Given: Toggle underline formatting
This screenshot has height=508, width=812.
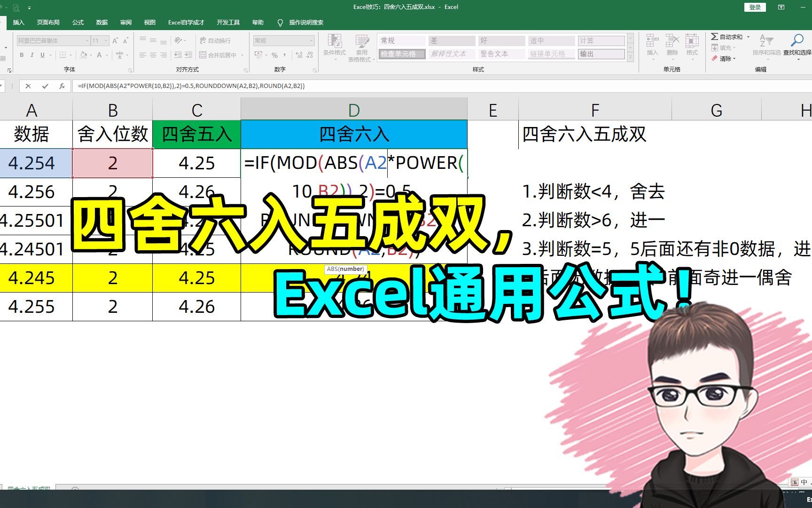Looking at the screenshot, I should (41, 55).
